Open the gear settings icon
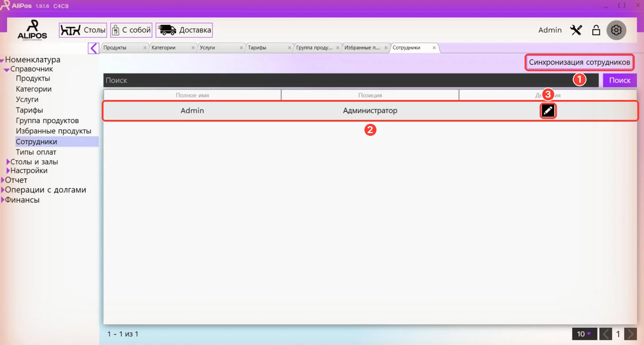Image resolution: width=644 pixels, height=345 pixels. (616, 30)
